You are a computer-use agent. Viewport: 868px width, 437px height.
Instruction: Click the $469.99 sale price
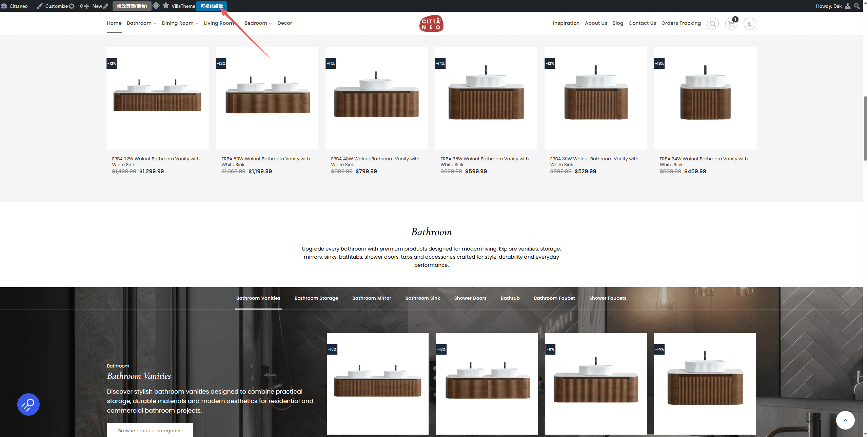pyautogui.click(x=695, y=171)
